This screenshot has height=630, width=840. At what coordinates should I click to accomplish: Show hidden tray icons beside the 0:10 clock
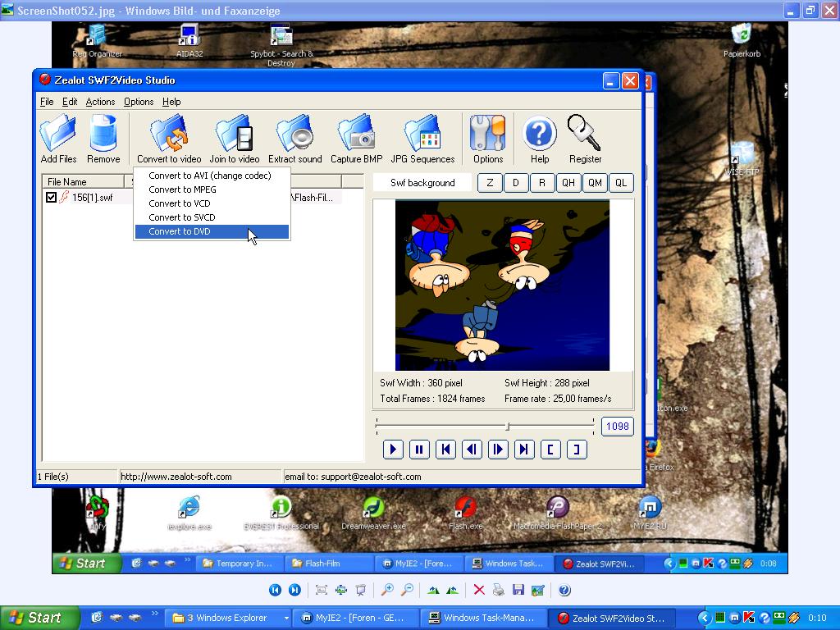704,619
